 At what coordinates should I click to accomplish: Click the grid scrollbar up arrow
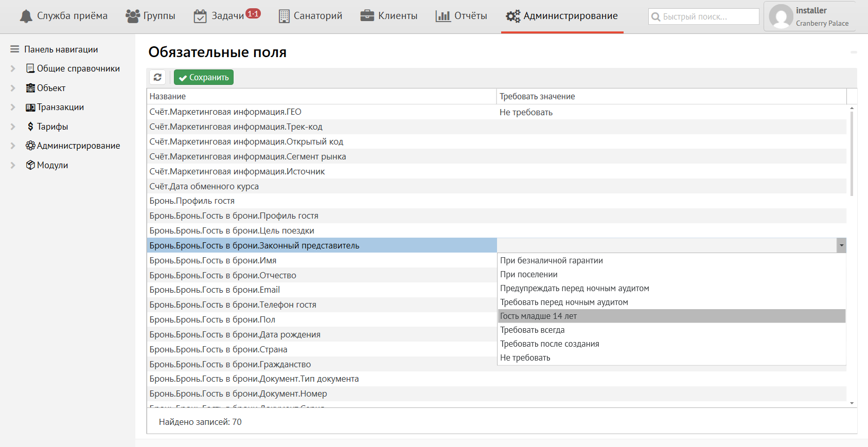tap(852, 108)
